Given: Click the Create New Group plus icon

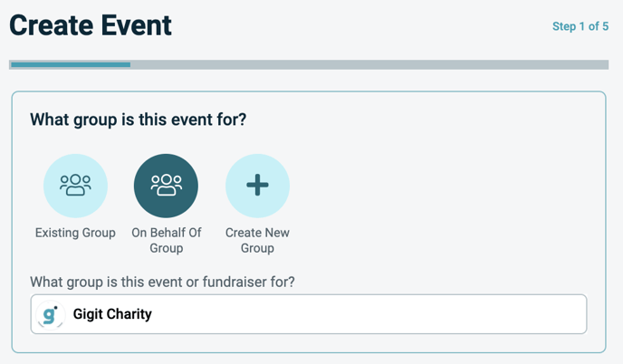Looking at the screenshot, I should point(257,186).
